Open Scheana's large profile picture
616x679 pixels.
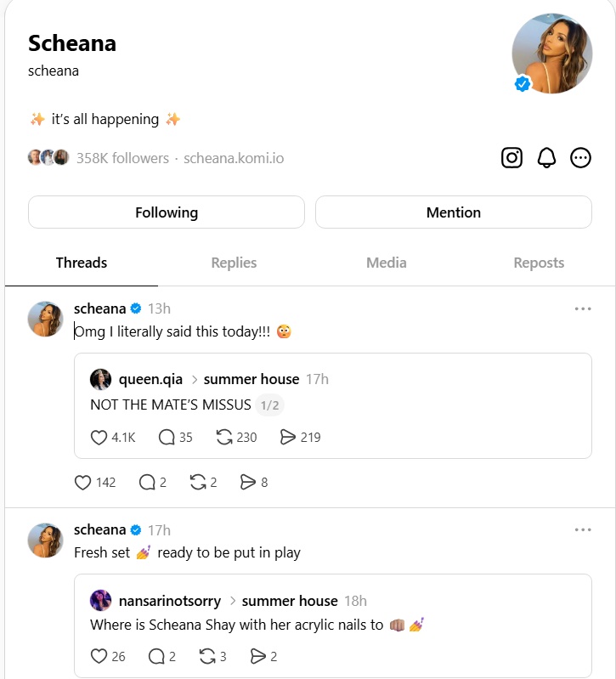[551, 53]
